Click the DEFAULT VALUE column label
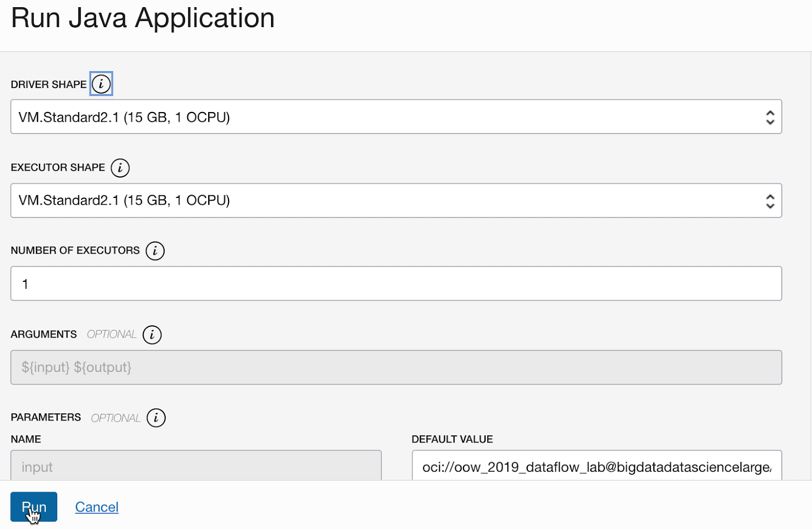This screenshot has height=529, width=812. pyautogui.click(x=452, y=439)
